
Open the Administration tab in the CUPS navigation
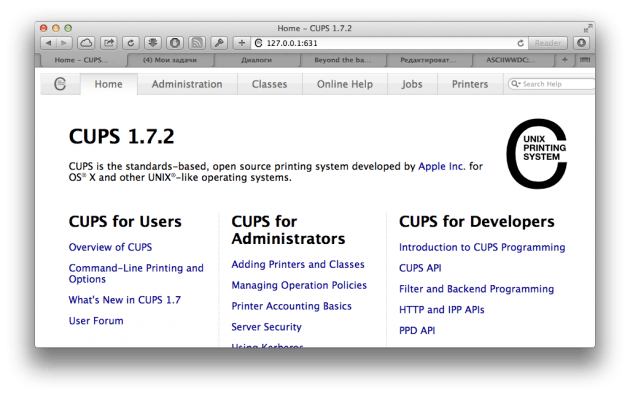(187, 84)
